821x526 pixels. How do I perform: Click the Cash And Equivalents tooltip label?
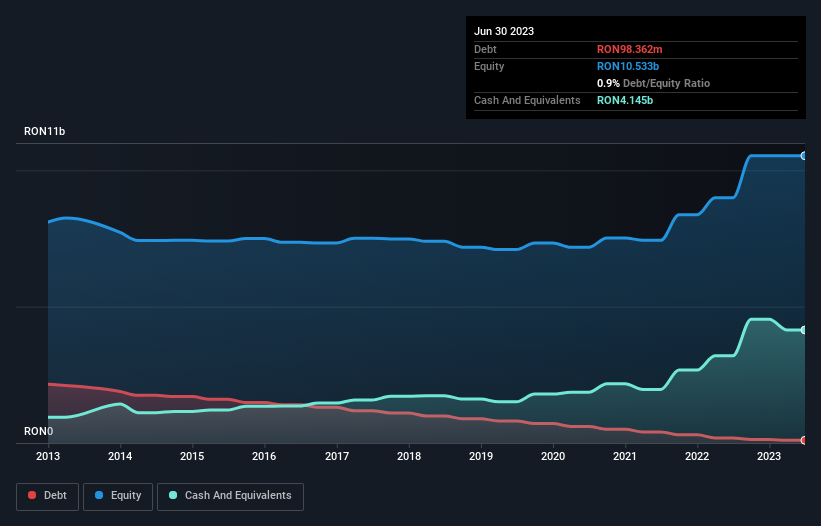527,100
